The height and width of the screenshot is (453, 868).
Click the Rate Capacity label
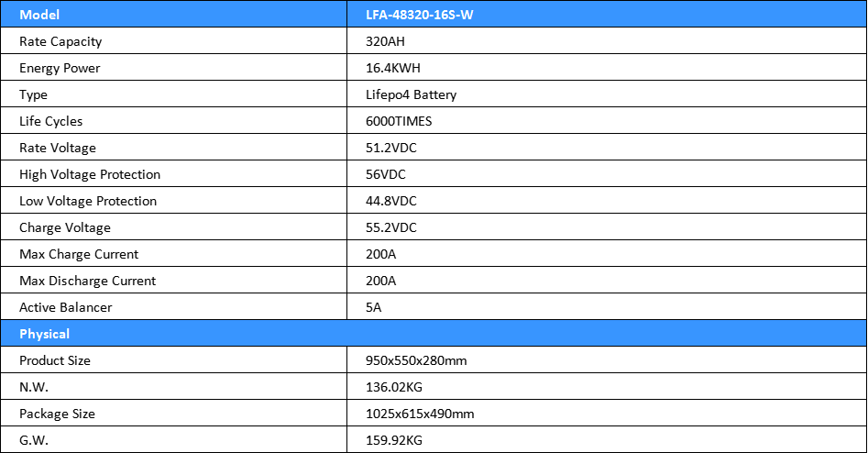click(x=60, y=41)
